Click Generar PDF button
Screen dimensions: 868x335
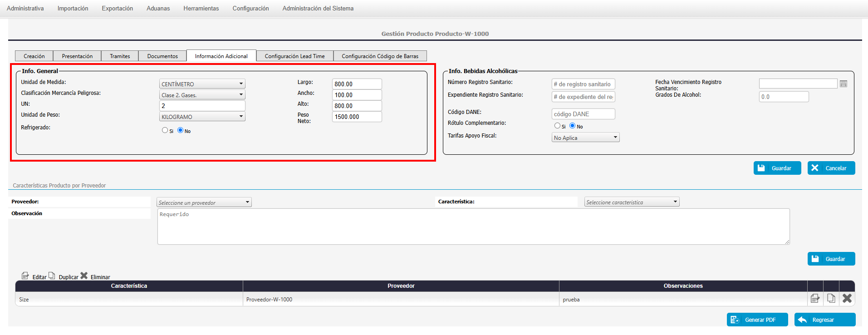[757, 320]
